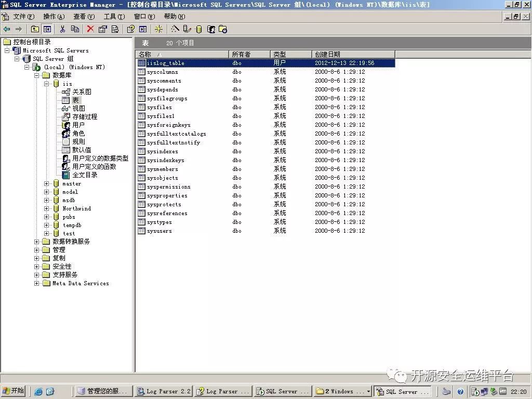Collapse the SQL Server 组 node
This screenshot has height=399, width=532.
(17, 59)
